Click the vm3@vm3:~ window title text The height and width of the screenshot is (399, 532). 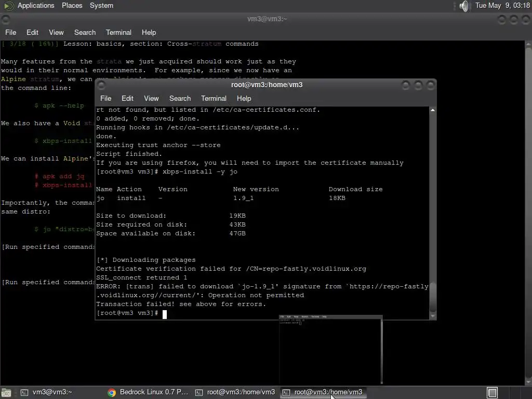(x=267, y=19)
